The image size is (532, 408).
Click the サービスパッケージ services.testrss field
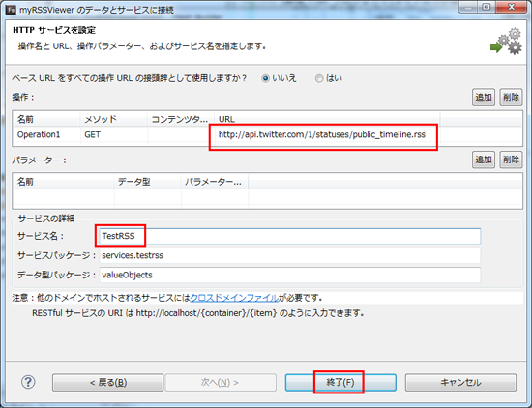tap(290, 255)
